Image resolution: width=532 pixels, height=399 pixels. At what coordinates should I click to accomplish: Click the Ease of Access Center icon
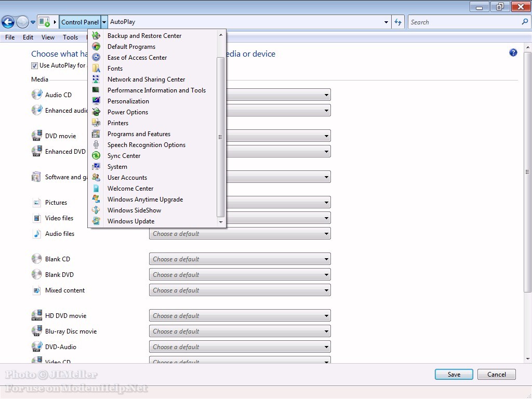click(x=96, y=57)
